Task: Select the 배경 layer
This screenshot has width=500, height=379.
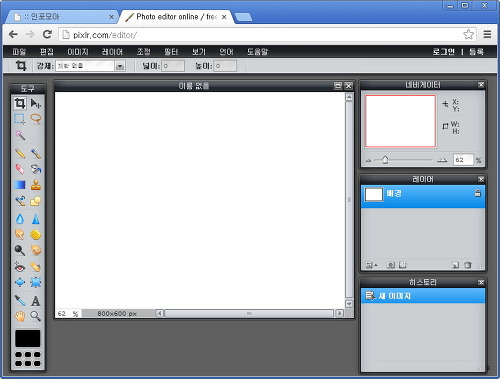Action: (x=423, y=197)
